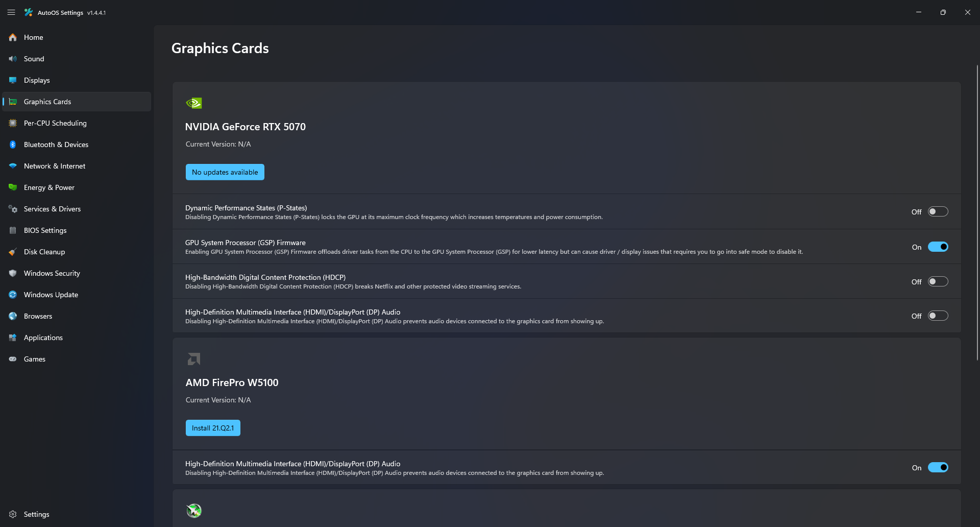
Task: Click the NVIDIA GeForce RTX 5070 title
Action: click(x=246, y=127)
